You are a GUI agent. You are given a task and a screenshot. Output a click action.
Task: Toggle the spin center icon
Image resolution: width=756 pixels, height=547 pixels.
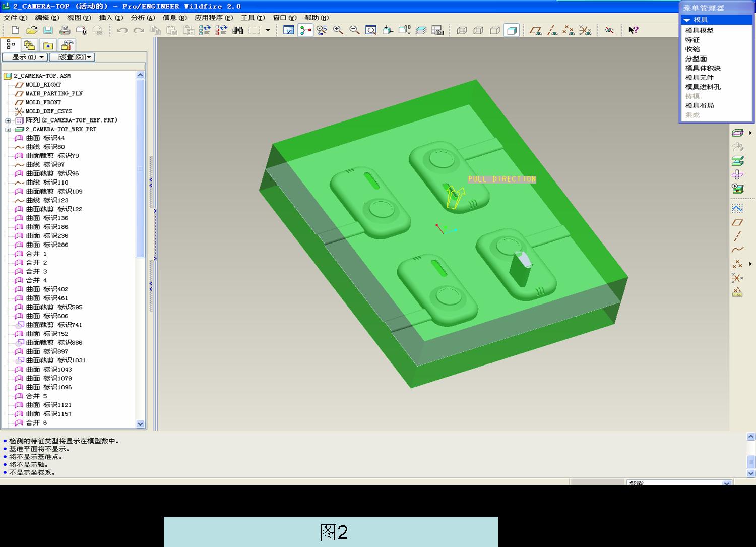tap(305, 30)
